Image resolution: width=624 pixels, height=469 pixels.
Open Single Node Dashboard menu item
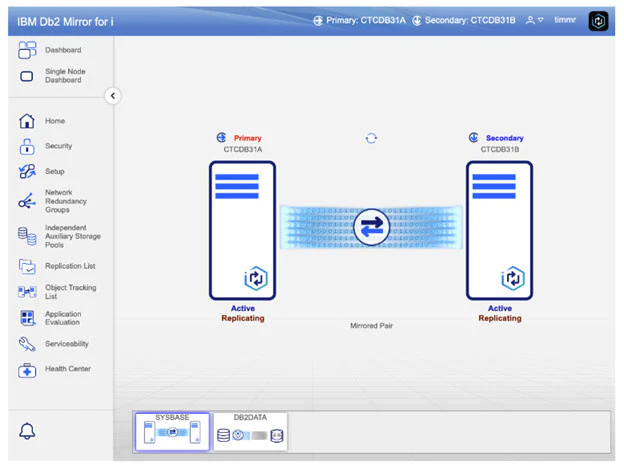point(65,76)
